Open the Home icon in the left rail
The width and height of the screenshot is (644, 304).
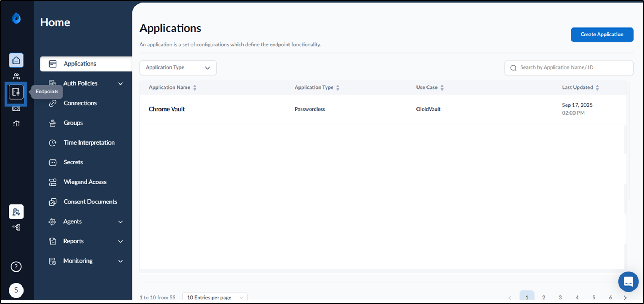[16, 60]
